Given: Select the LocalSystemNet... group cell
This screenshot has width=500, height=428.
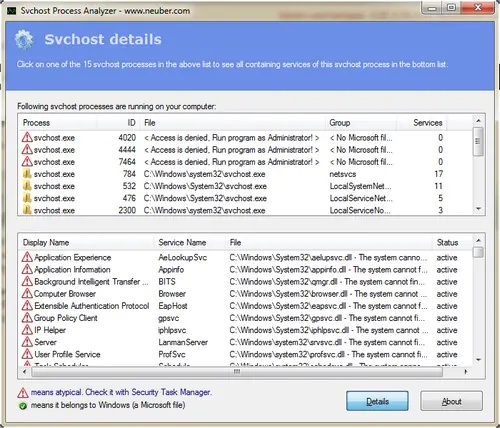Looking at the screenshot, I should tap(360, 186).
